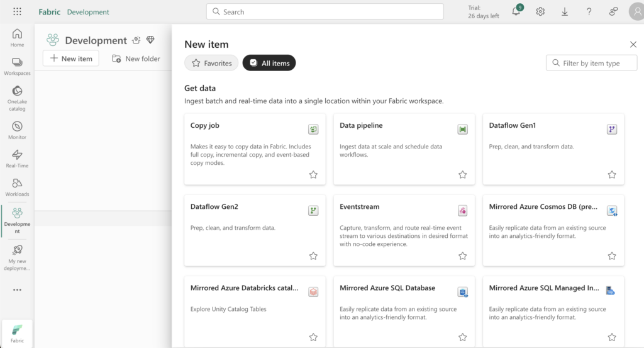Click the New folder button

point(136,59)
